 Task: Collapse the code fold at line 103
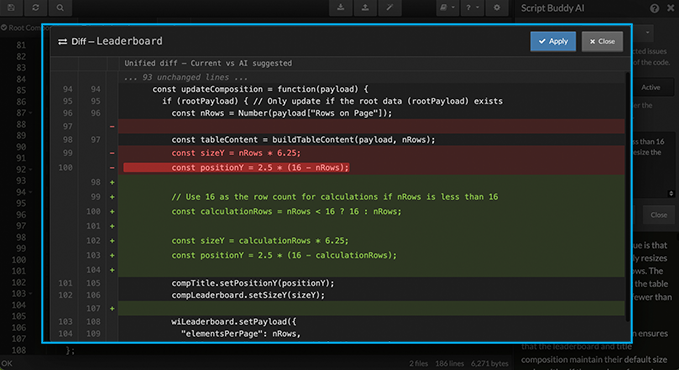30,293
